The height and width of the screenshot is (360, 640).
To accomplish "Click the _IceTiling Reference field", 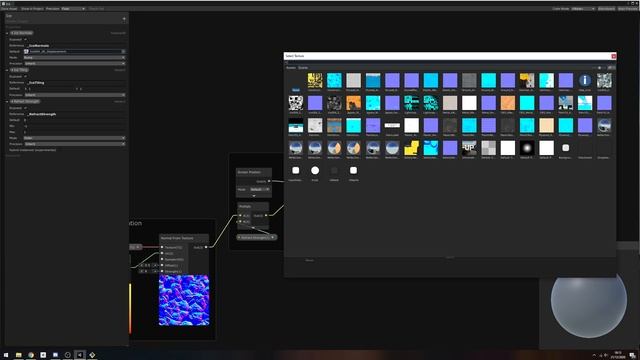I will 76,82.
